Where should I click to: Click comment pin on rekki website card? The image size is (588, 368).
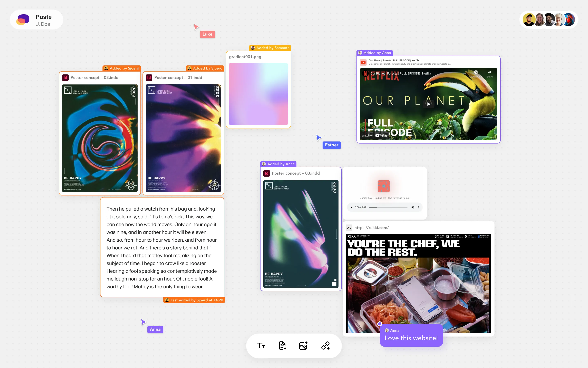click(x=380, y=324)
